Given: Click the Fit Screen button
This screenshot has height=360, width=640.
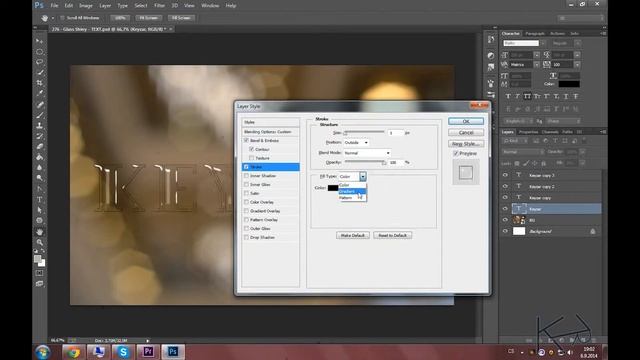Looking at the screenshot, I should click(x=148, y=18).
